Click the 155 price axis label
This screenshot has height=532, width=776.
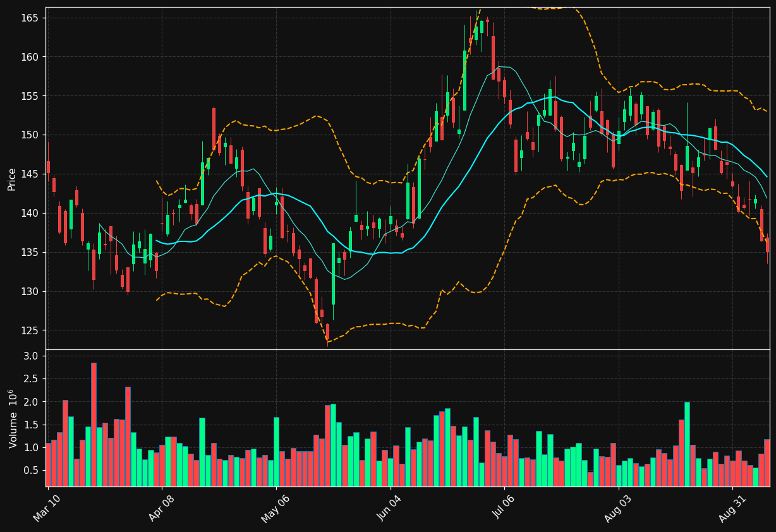pyautogui.click(x=29, y=97)
